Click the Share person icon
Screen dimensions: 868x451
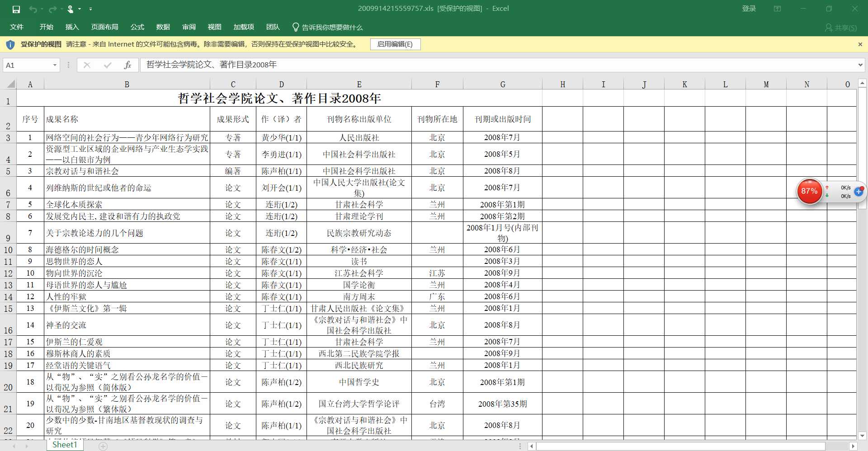click(x=829, y=28)
